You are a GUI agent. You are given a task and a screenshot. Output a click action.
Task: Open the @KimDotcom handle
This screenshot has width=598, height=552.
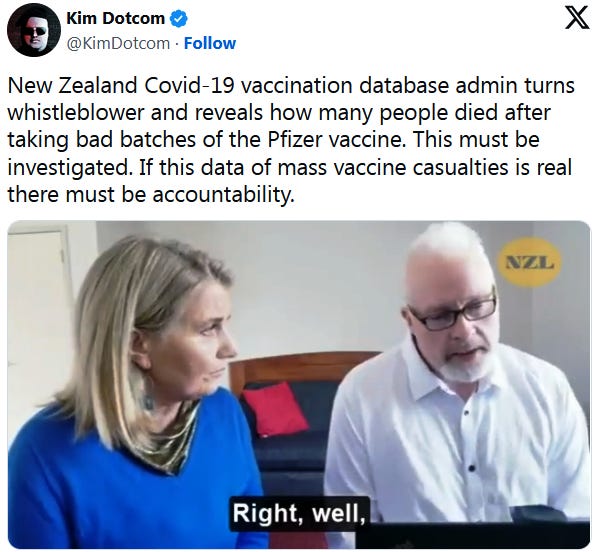(118, 43)
